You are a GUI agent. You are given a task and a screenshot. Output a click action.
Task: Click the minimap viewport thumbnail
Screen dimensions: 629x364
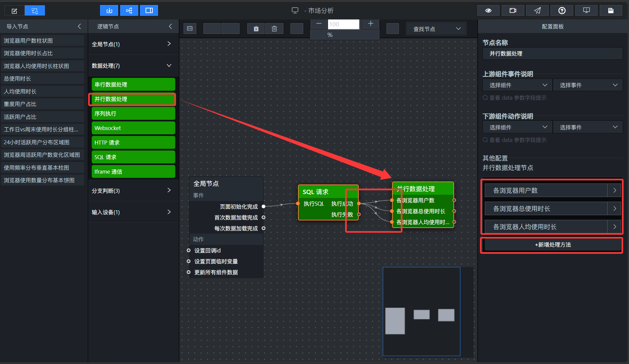(421, 312)
